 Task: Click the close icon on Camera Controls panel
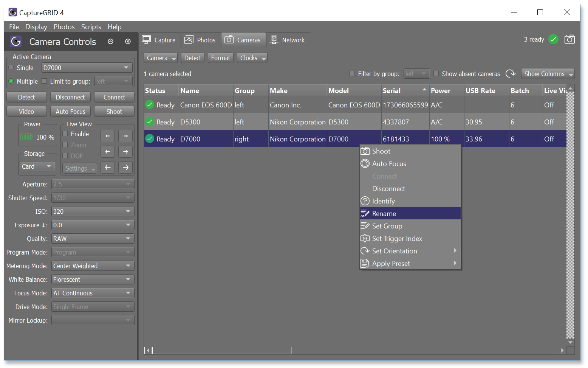(x=128, y=42)
